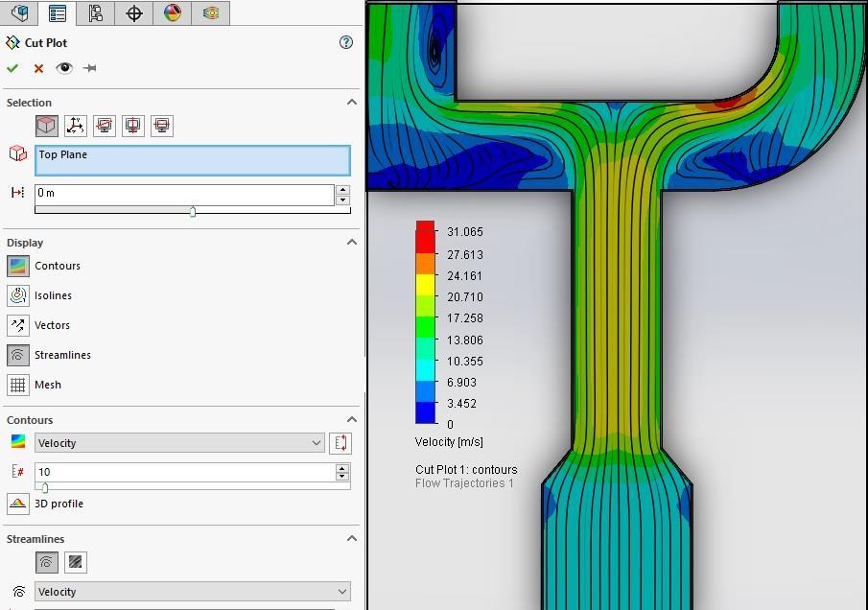Select the streamlines hatched texture mode icon
This screenshot has width=868, height=610.
[75, 562]
